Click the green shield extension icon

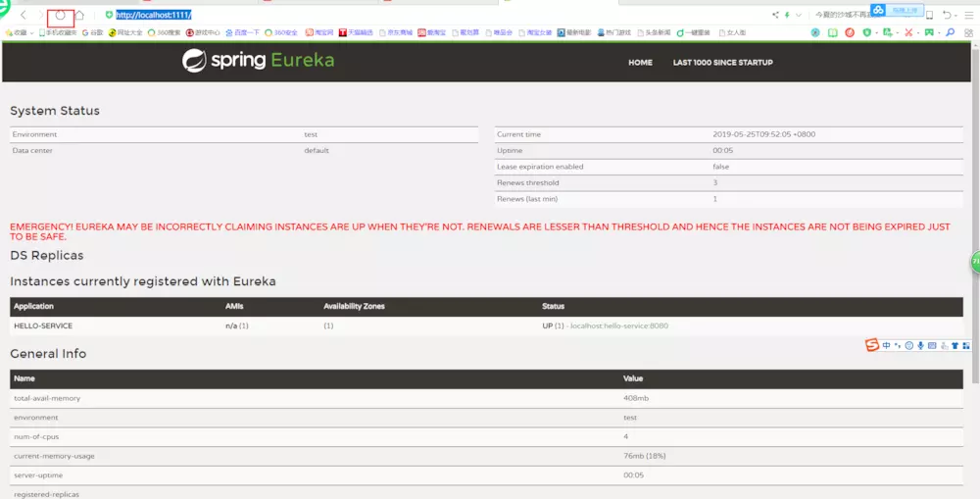point(867,32)
